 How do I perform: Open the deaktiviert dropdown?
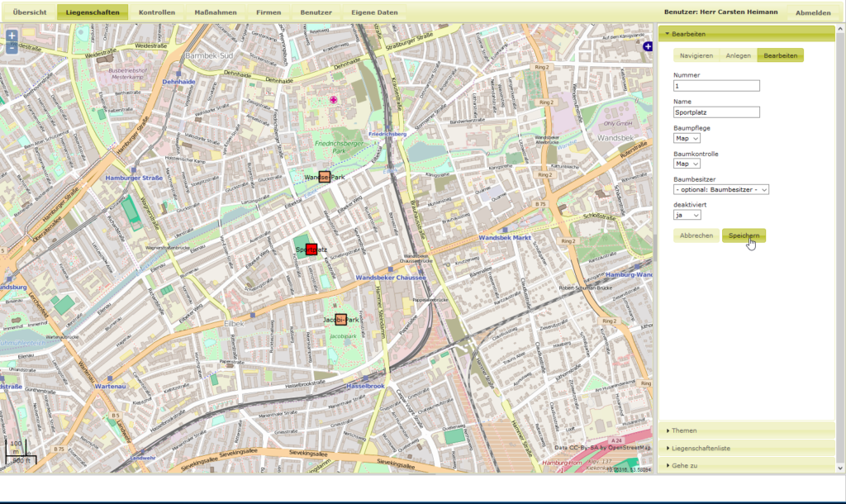(687, 215)
